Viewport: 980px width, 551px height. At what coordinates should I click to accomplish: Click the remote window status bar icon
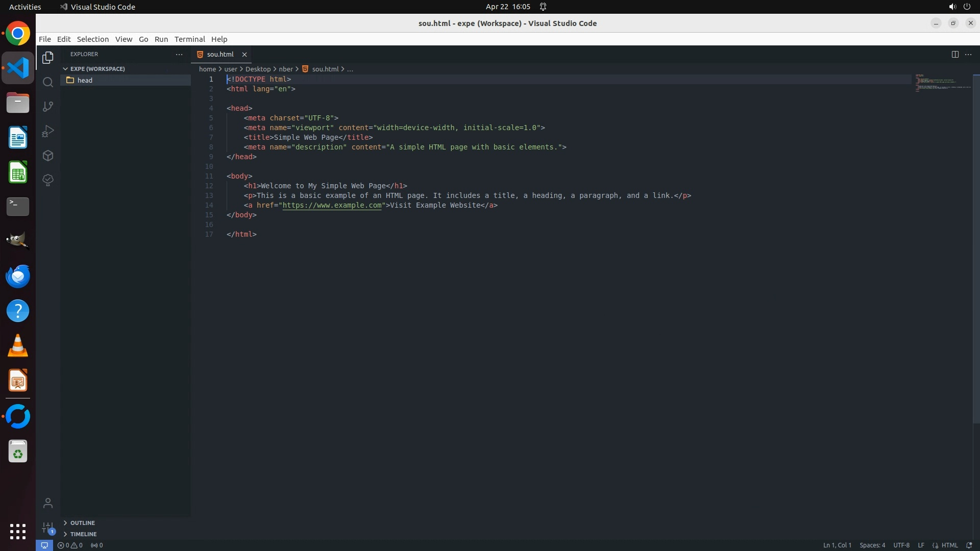[x=44, y=545]
